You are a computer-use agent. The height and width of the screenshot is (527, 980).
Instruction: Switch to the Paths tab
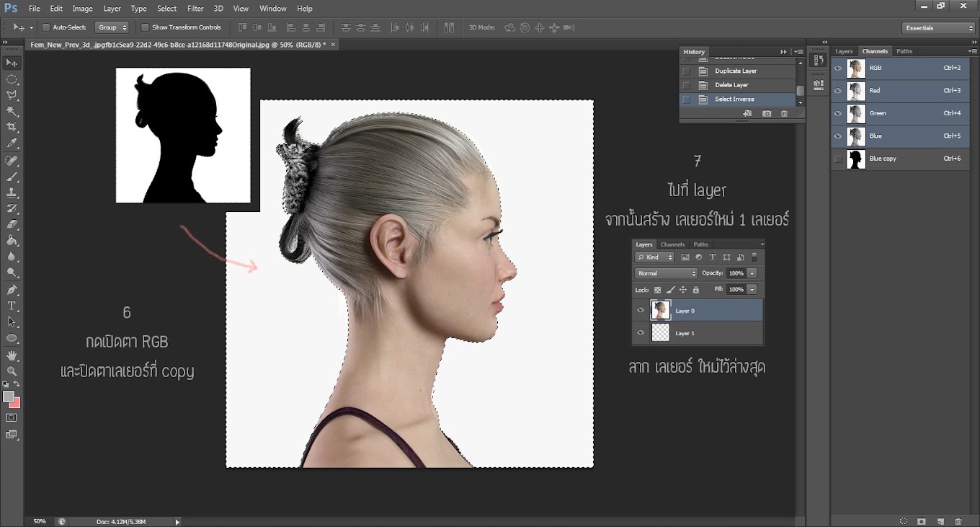pos(904,51)
